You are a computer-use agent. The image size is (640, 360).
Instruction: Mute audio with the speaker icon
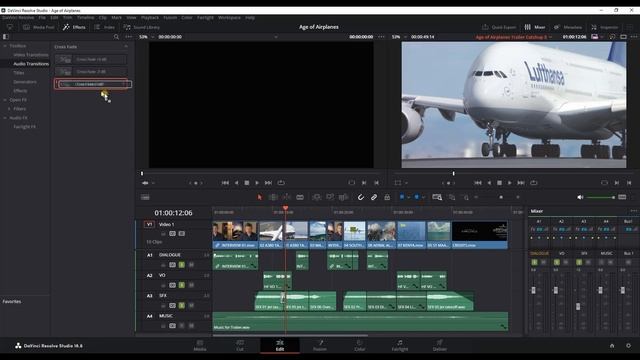(580, 197)
